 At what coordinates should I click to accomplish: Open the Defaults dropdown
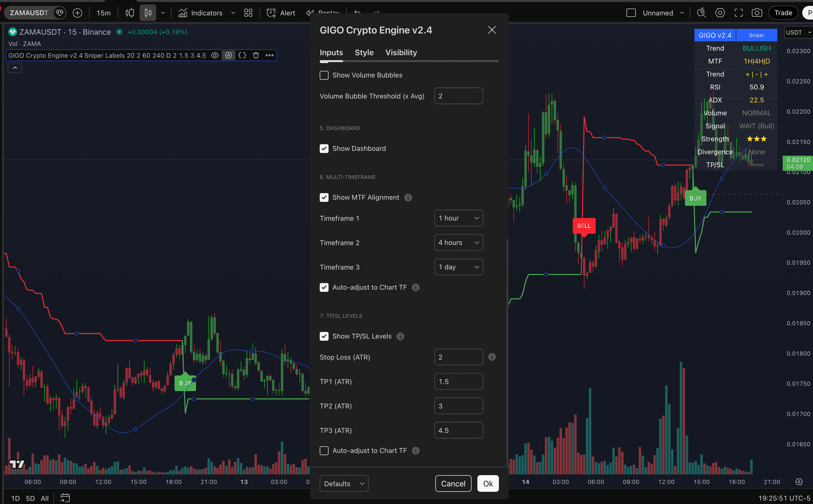click(x=343, y=483)
